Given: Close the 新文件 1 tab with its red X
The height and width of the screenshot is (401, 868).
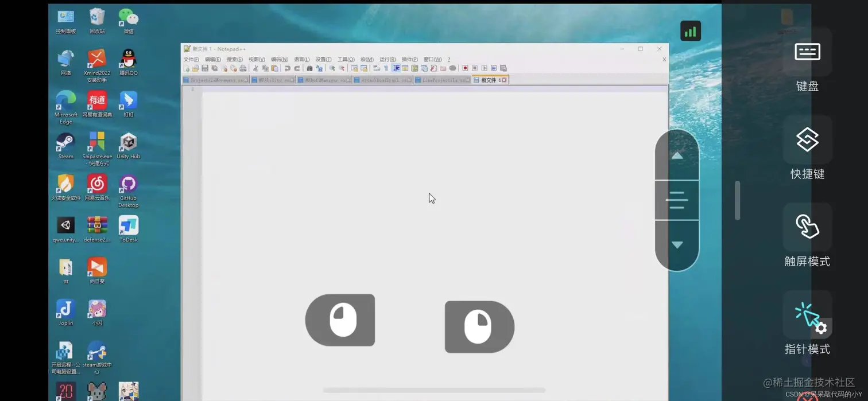Looking at the screenshot, I should pyautogui.click(x=504, y=80).
